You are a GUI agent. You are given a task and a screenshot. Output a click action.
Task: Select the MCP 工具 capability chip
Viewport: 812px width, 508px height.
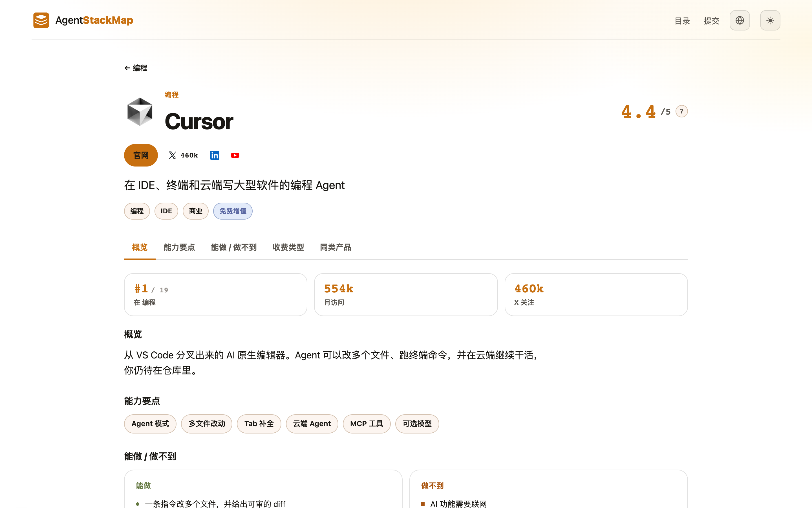point(367,424)
